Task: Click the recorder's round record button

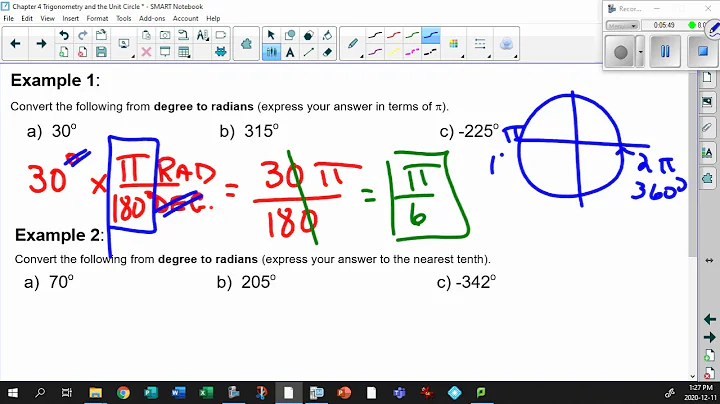Action: 621,52
